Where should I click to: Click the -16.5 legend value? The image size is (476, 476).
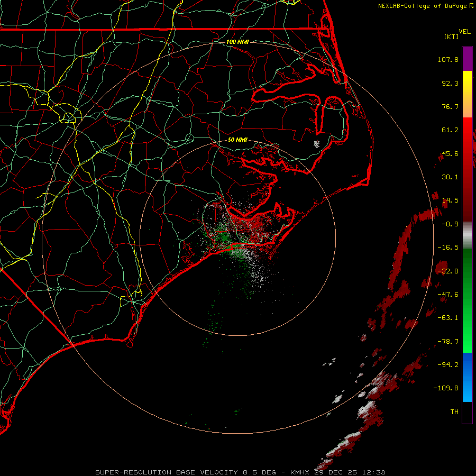click(x=448, y=248)
